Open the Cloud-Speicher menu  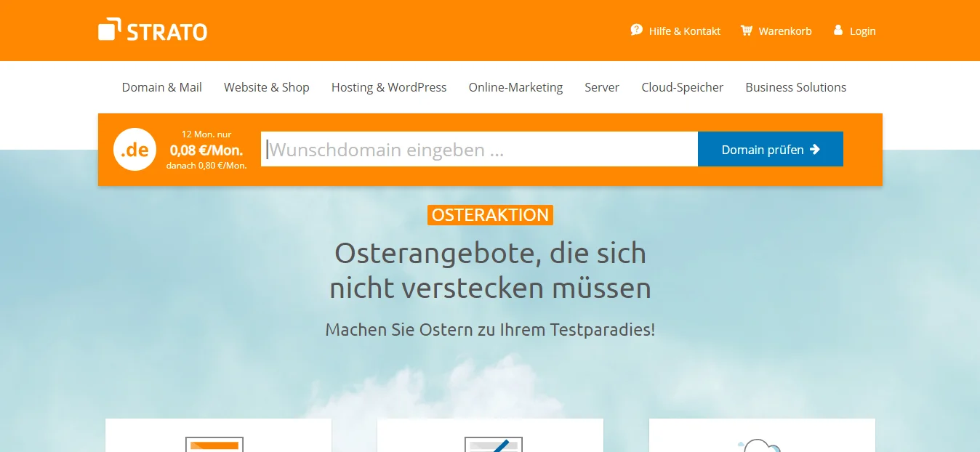pyautogui.click(x=683, y=87)
